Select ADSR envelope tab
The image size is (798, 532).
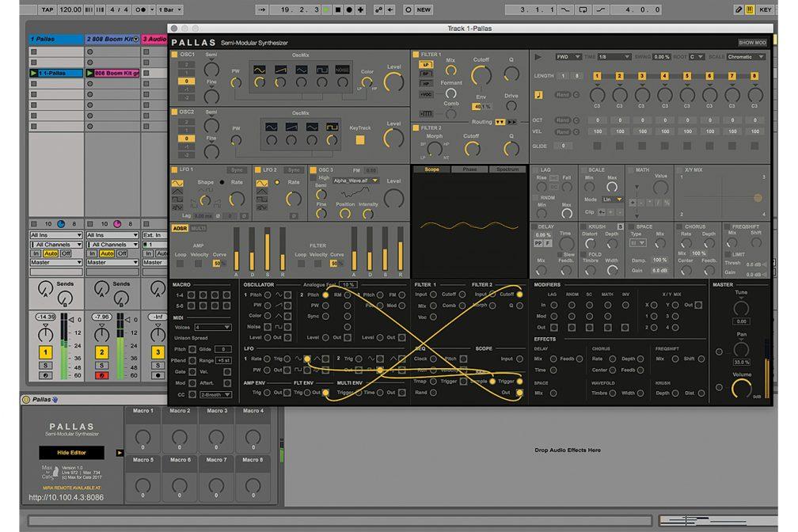pyautogui.click(x=180, y=229)
